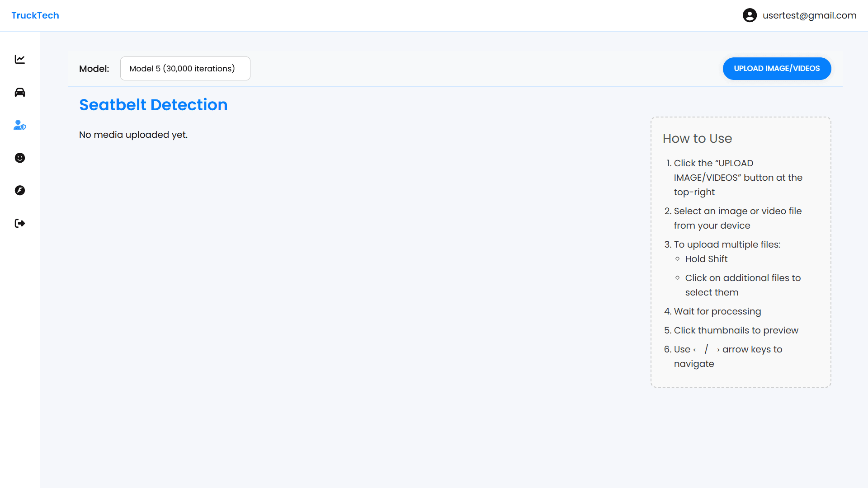Image resolution: width=868 pixels, height=488 pixels.
Task: Click the How to Use panel title
Action: pyautogui.click(x=697, y=138)
